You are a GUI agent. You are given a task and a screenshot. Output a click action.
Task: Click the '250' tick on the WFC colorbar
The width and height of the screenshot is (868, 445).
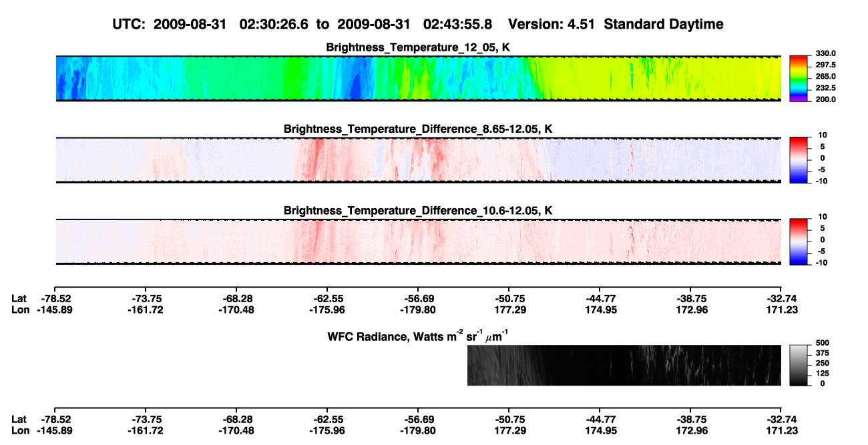(823, 364)
